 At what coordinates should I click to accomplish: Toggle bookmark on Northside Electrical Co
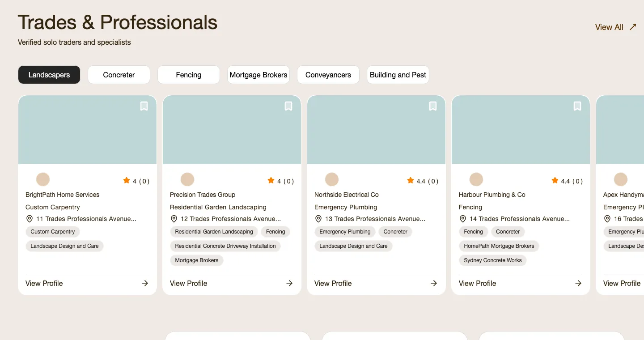click(x=433, y=106)
